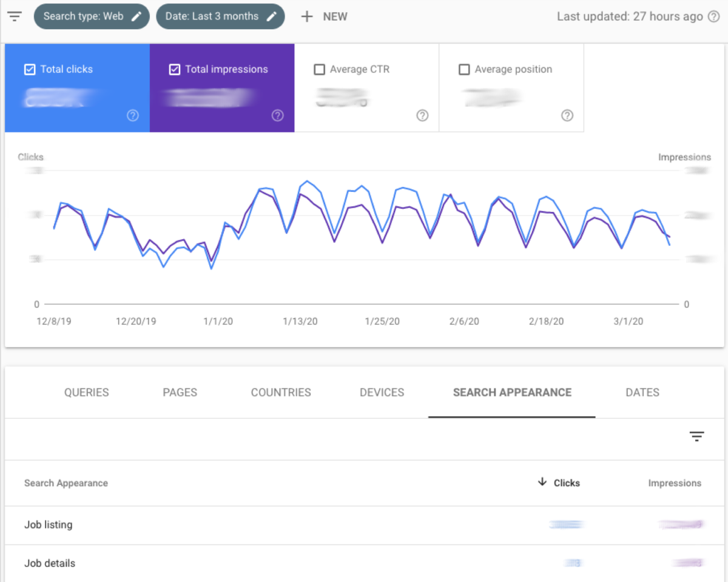Click pencil icon on Search type chip
Screen dimensions: 728x582
pyautogui.click(x=136, y=16)
